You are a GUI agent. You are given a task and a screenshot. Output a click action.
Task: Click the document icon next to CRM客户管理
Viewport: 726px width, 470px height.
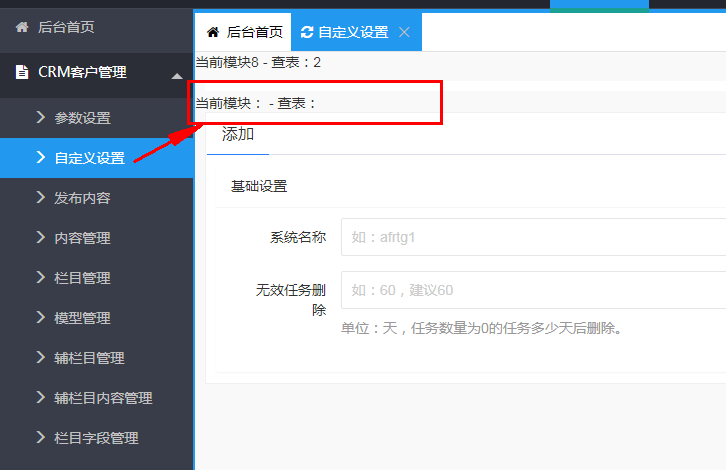pyautogui.click(x=22, y=72)
